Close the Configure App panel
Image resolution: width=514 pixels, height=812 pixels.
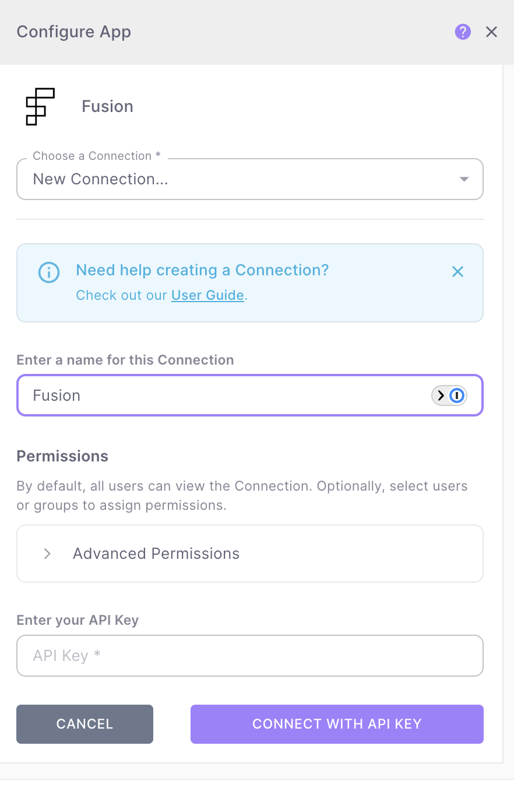click(x=491, y=32)
